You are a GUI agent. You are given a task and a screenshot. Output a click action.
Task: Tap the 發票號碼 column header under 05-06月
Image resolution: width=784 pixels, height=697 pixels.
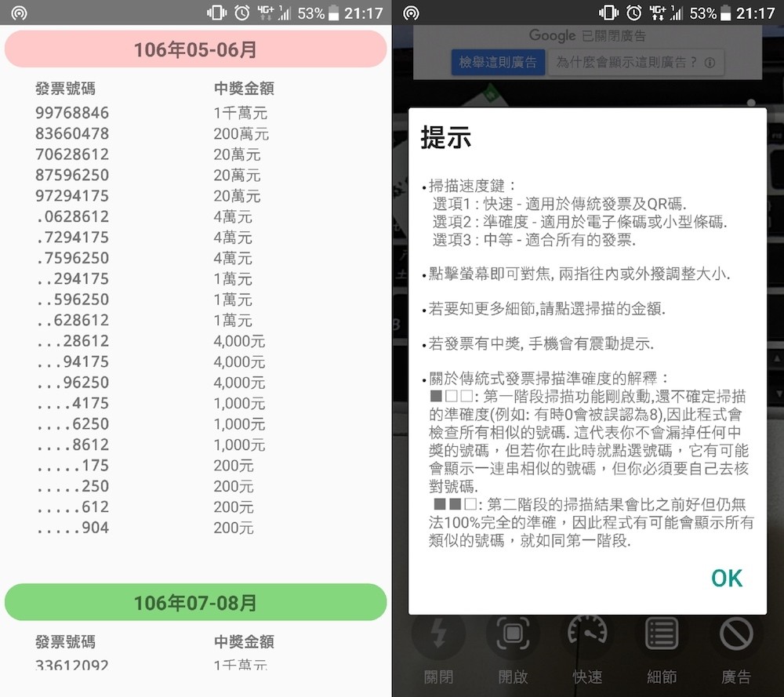point(66,89)
